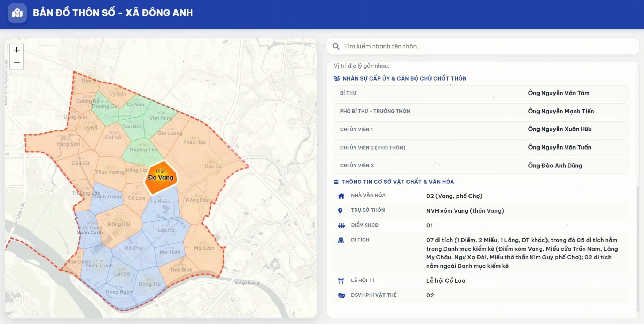Click the monument icon for Di tích
The height and width of the screenshot is (325, 644).
341,240
